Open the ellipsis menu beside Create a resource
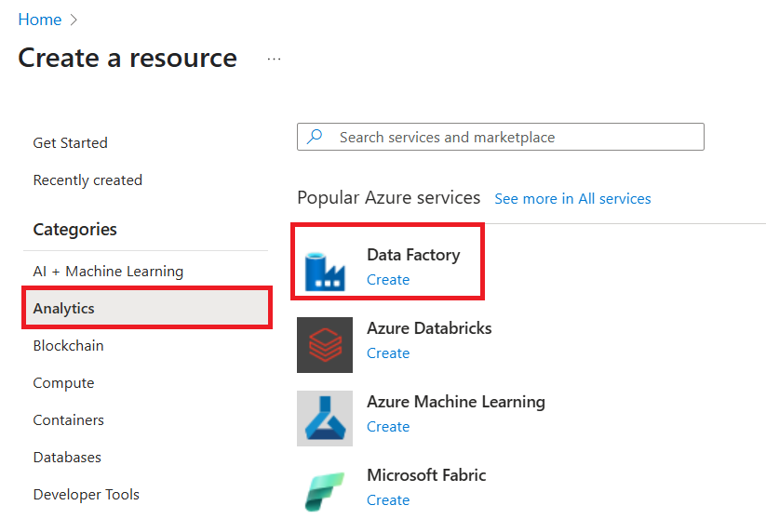This screenshot has width=766, height=532. [274, 59]
